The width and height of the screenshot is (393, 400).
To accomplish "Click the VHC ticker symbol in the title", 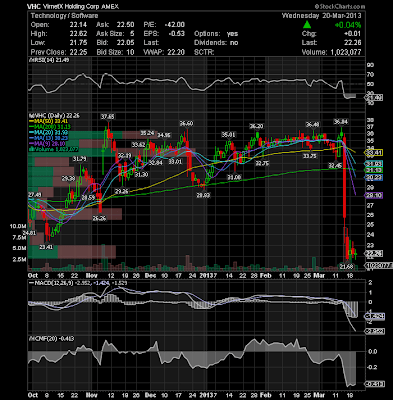I will [x=33, y=6].
